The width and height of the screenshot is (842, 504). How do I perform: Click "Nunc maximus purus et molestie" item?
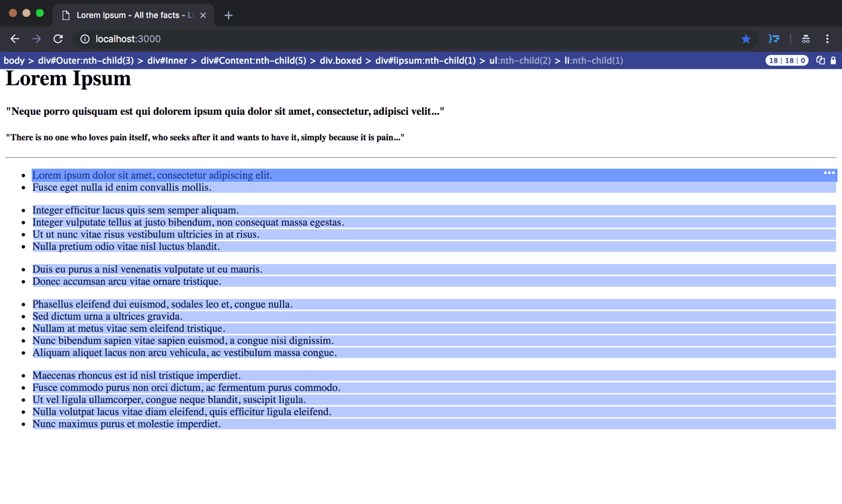coord(434,424)
